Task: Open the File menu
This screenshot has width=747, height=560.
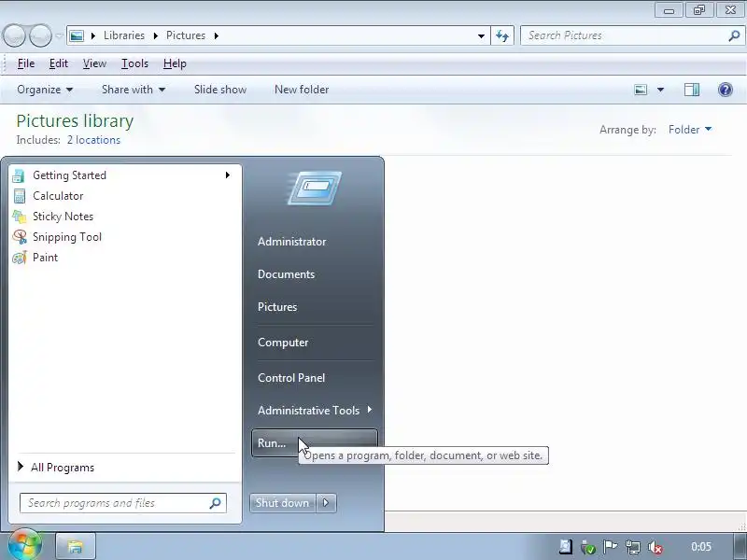Action: [26, 63]
